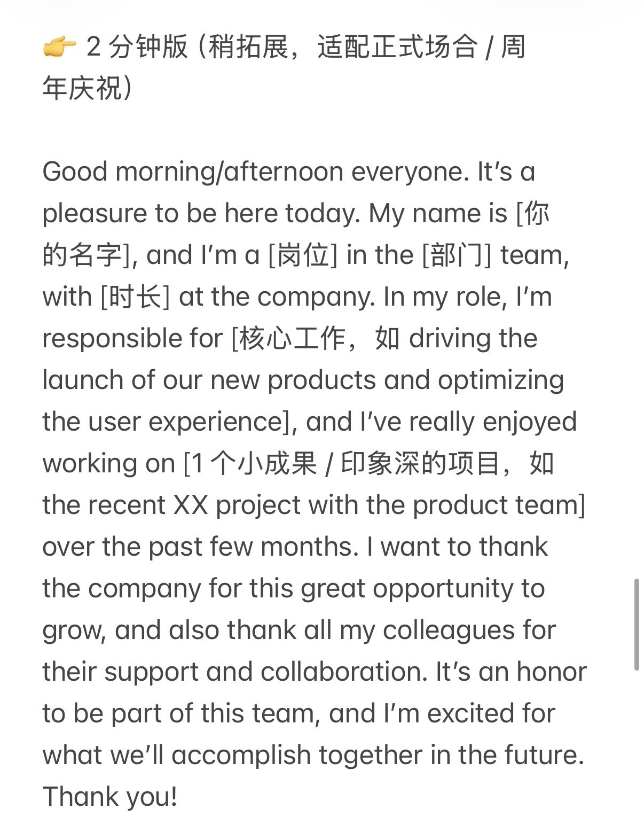Click the vertical scrollbar thumb
This screenshot has width=644, height=825.
636,624
